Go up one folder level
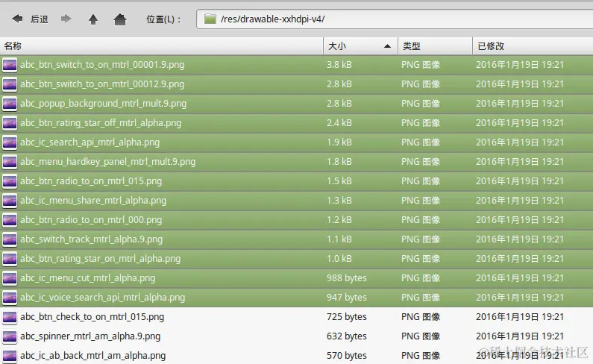The height and width of the screenshot is (364, 593). pyautogui.click(x=93, y=19)
